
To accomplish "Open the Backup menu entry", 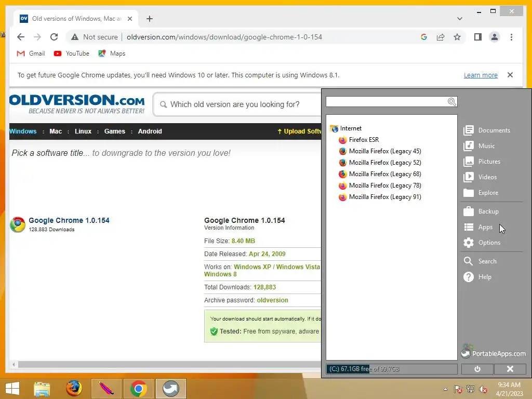I will (481, 211).
